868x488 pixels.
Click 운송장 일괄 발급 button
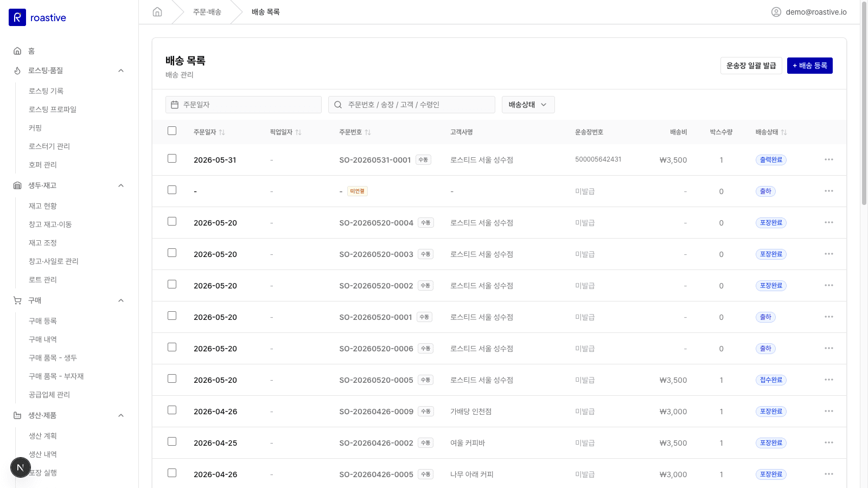click(751, 66)
